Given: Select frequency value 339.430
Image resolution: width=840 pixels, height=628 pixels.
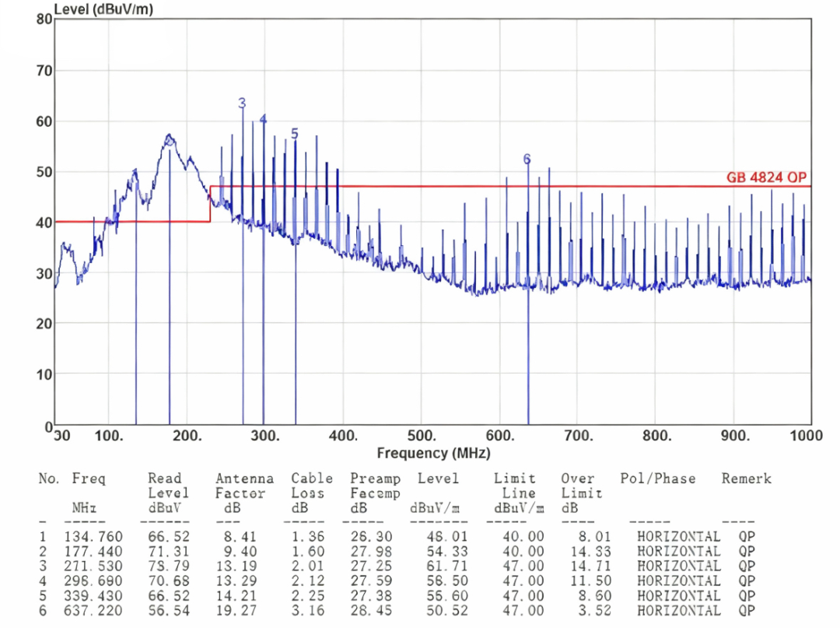Looking at the screenshot, I should [93, 596].
